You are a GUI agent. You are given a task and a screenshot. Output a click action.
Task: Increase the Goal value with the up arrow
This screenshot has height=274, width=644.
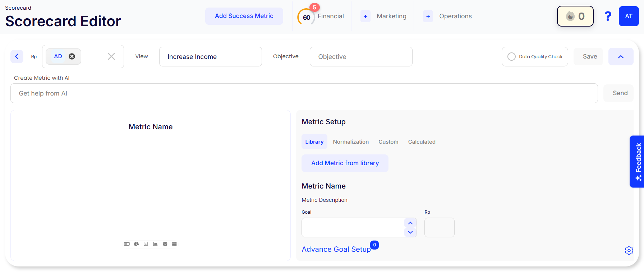(x=410, y=223)
